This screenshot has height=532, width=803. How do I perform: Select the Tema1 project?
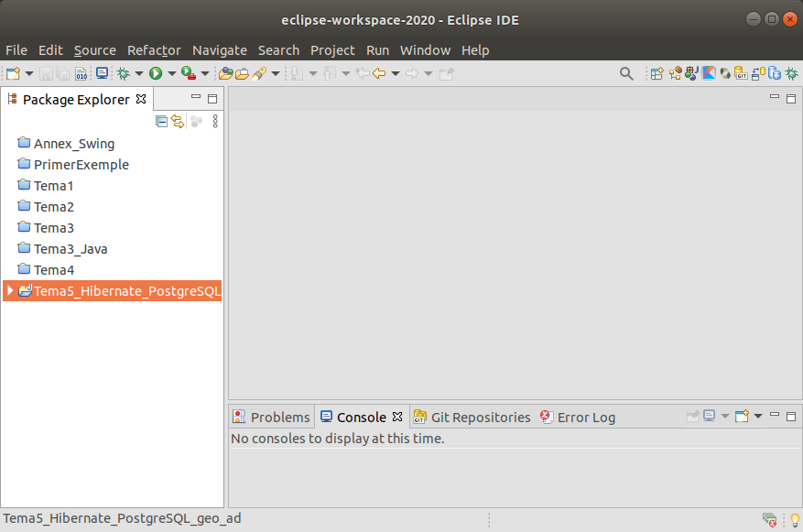point(53,186)
